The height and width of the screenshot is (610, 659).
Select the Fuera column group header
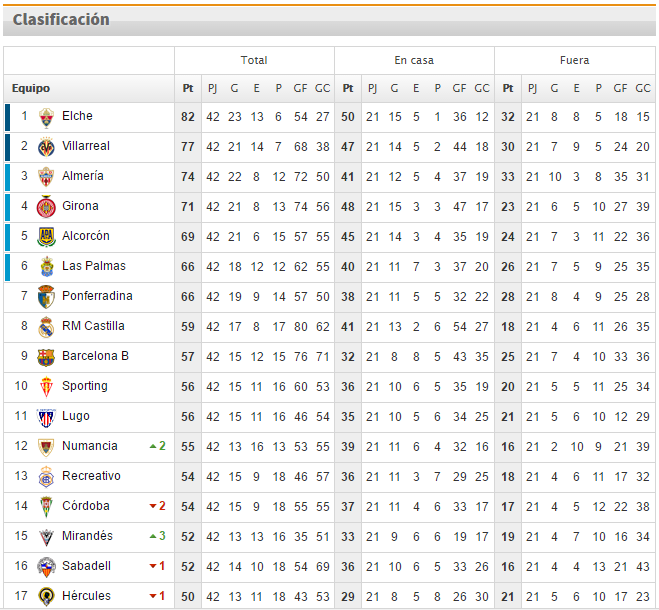coord(575,61)
